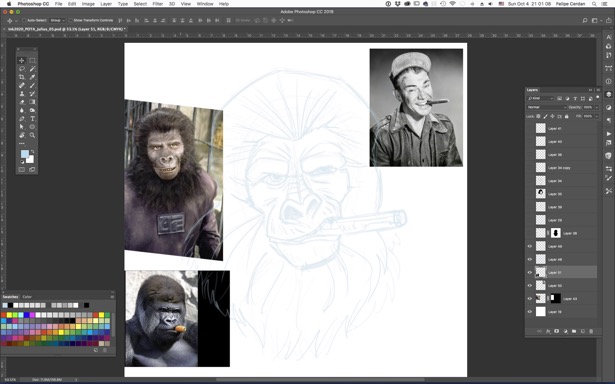Open the Swatches panel flyout menu
Screen dimensions: 615x384
[112, 297]
